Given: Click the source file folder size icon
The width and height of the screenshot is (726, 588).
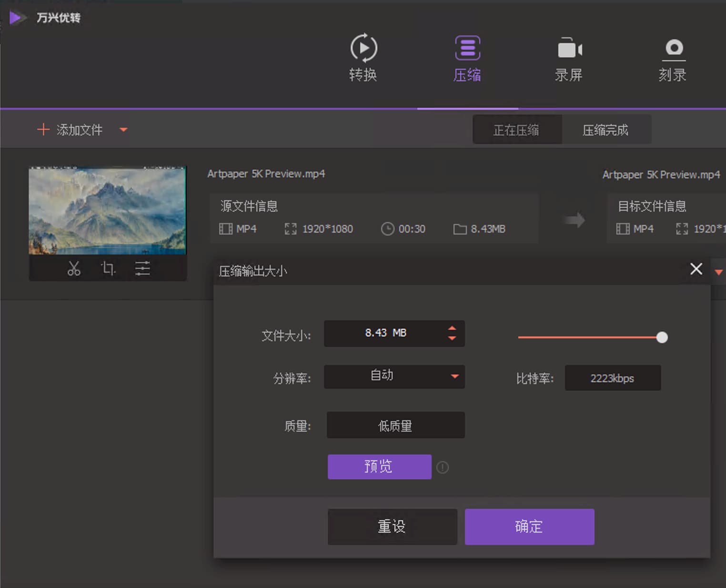Looking at the screenshot, I should point(460,229).
